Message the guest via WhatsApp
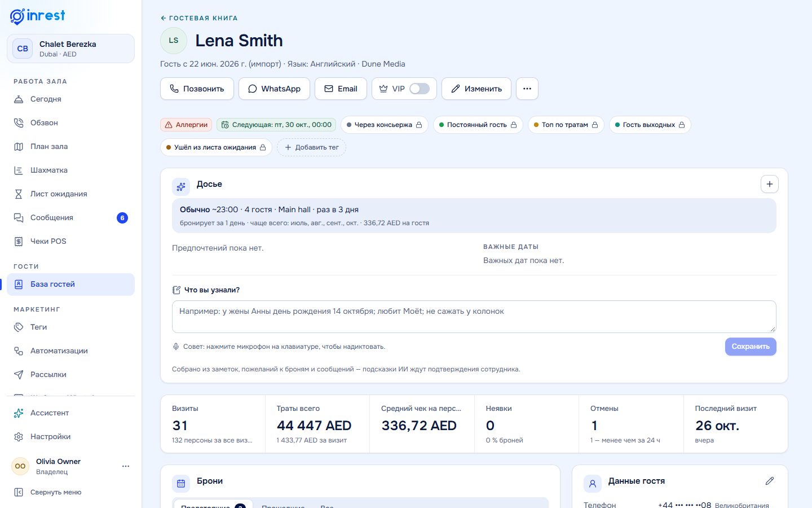This screenshot has height=508, width=812. (274, 89)
